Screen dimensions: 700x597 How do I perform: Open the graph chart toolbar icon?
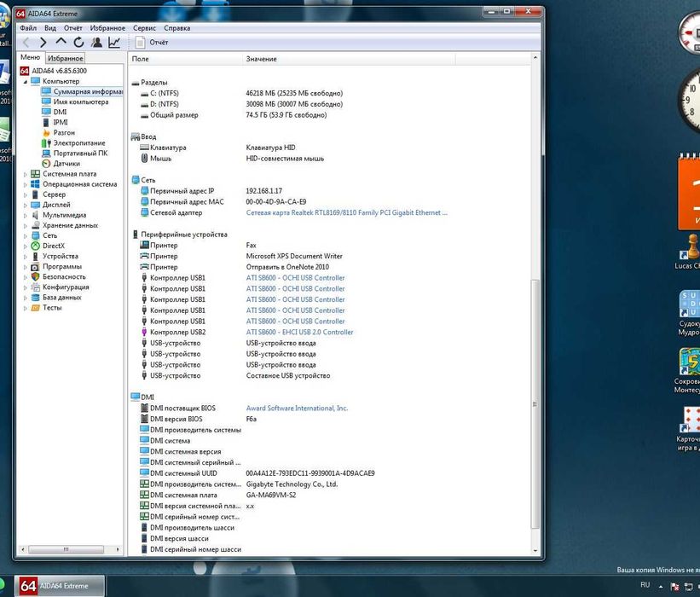click(114, 43)
